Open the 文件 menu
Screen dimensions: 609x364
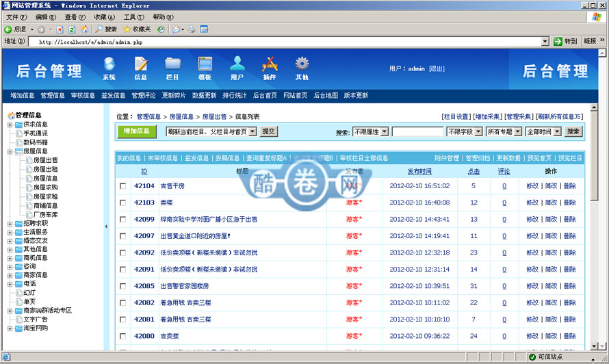[x=16, y=17]
